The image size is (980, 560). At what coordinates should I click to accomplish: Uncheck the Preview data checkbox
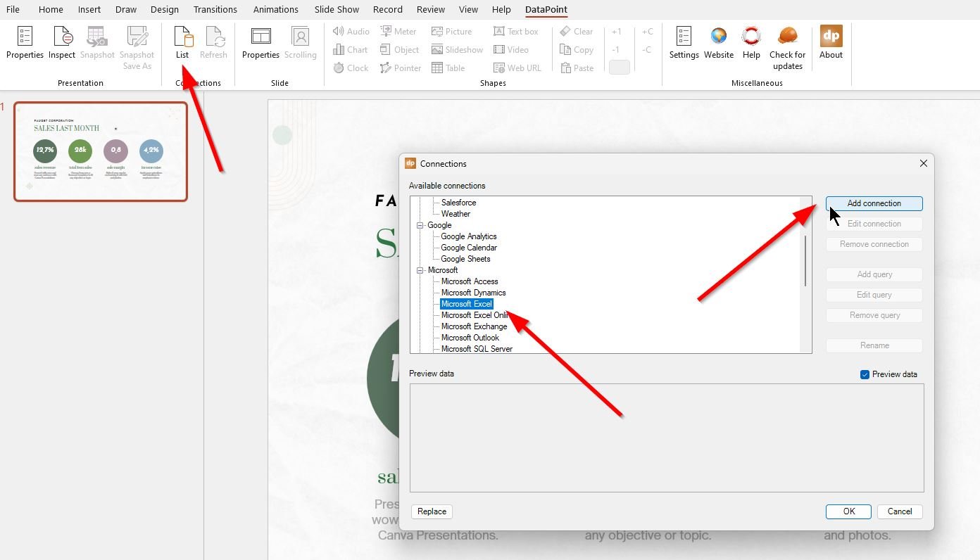tap(865, 374)
